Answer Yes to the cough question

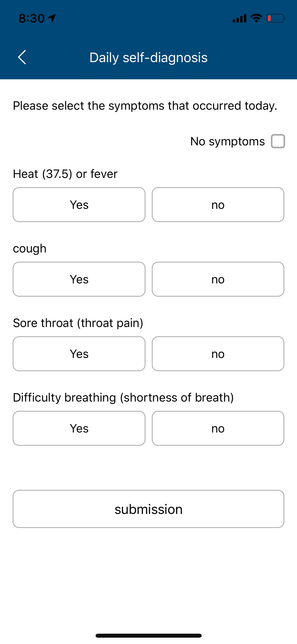pos(79,279)
